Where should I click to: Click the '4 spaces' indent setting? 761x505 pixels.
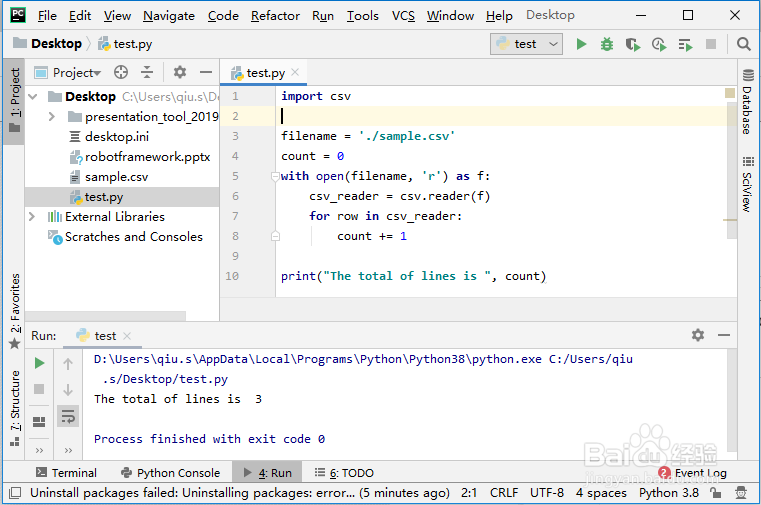pyautogui.click(x=601, y=493)
